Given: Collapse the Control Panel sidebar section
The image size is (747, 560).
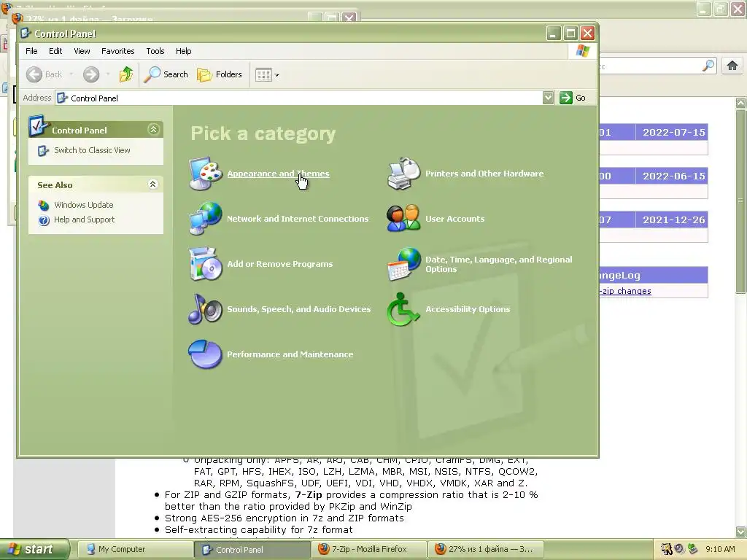Looking at the screenshot, I should [153, 130].
